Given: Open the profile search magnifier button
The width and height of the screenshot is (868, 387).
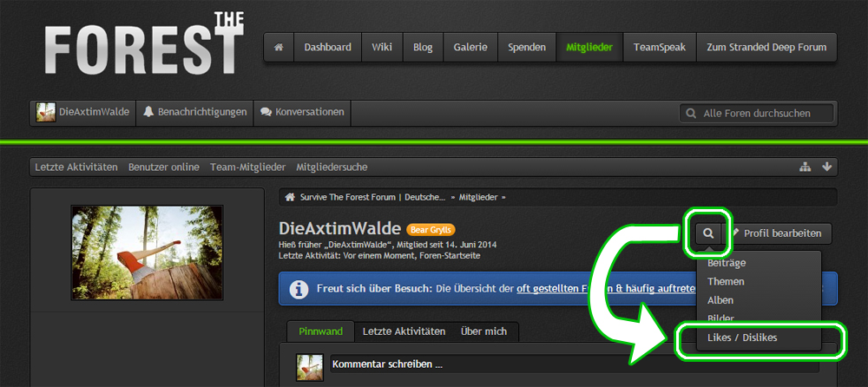Looking at the screenshot, I should click(709, 233).
